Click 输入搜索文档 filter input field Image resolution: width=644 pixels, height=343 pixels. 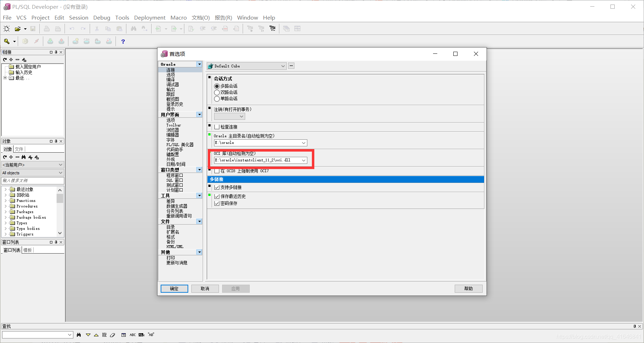point(33,181)
